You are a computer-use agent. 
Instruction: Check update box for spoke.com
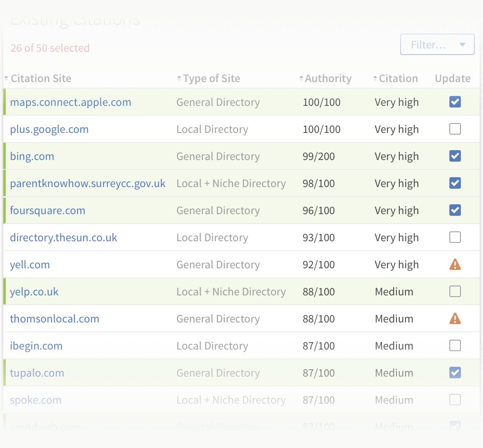point(455,400)
